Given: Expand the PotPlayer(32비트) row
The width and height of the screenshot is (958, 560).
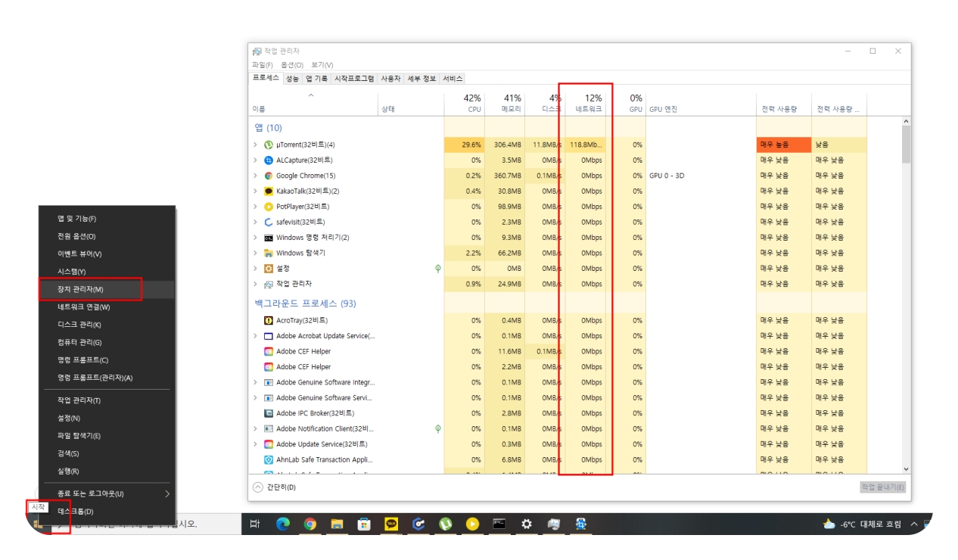Looking at the screenshot, I should tap(256, 207).
